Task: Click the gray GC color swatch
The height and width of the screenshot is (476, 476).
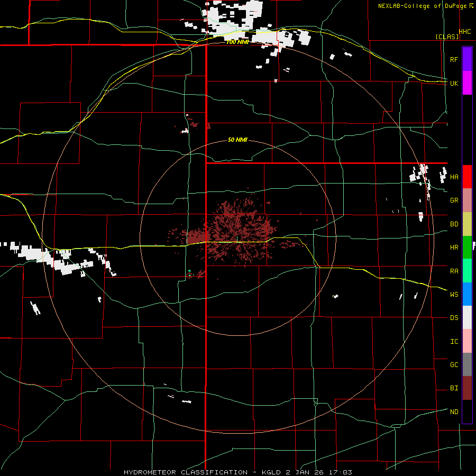Action: pos(467,364)
